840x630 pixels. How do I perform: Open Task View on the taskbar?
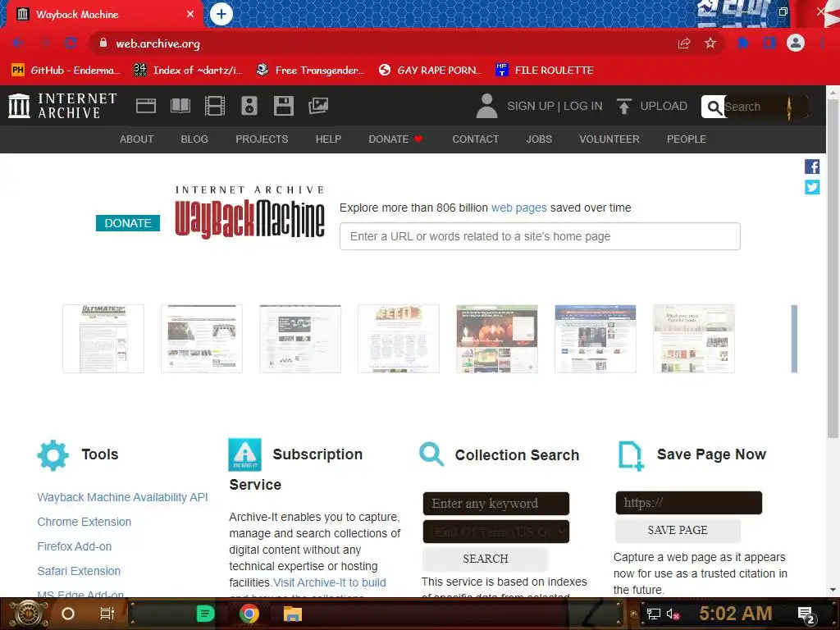pyautogui.click(x=107, y=614)
